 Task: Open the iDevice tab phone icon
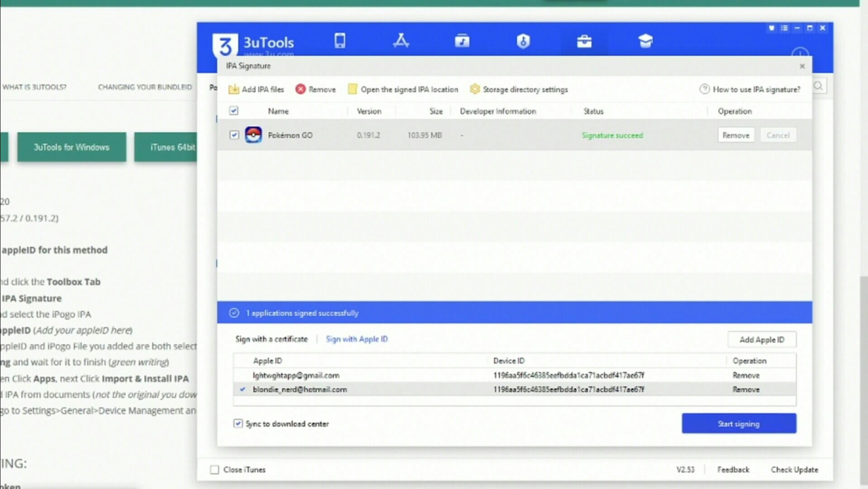(x=340, y=41)
